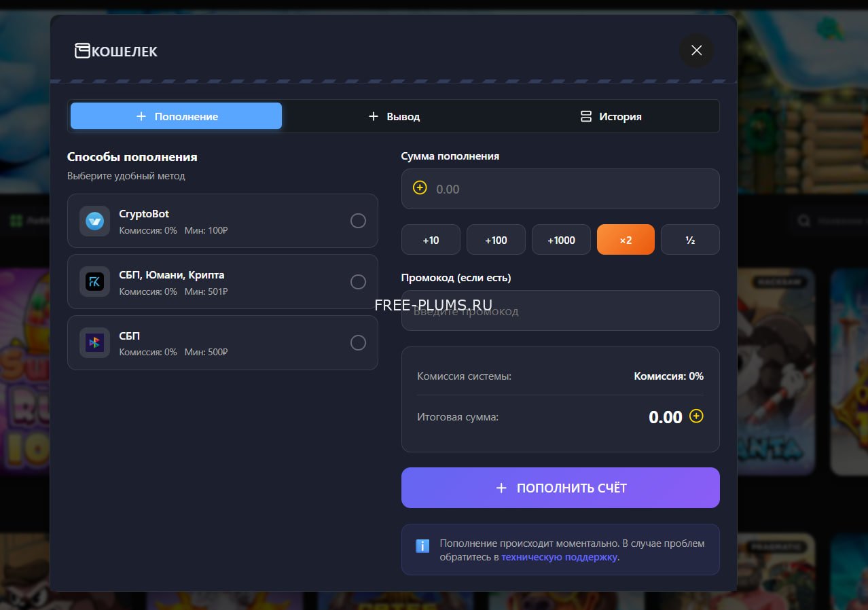Screen dimensions: 868x610
Task: Click the coin icon beside total sum
Action: click(696, 416)
